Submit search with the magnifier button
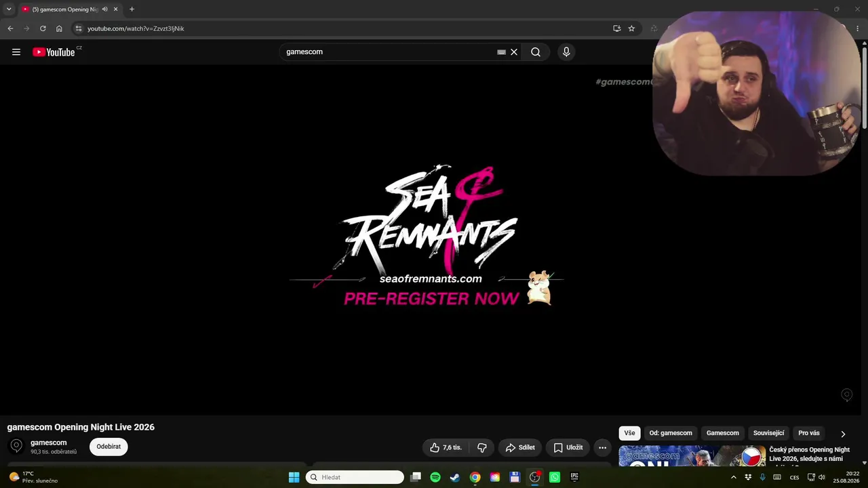This screenshot has width=868, height=488. 536,52
